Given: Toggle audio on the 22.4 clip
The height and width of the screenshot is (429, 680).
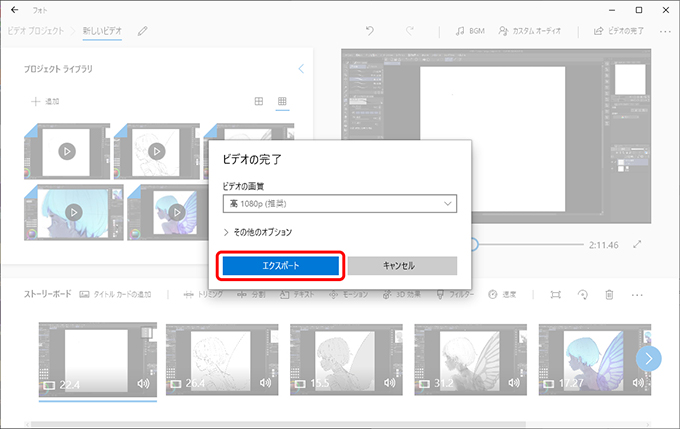Looking at the screenshot, I should [x=142, y=382].
